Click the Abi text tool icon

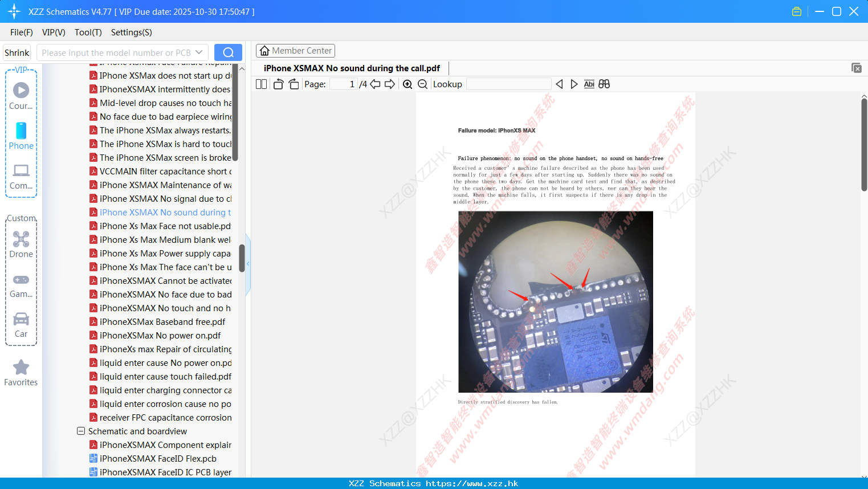[589, 84]
